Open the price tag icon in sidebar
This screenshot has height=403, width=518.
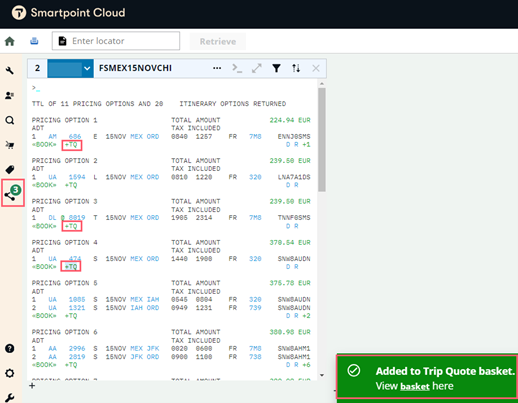pos(10,170)
